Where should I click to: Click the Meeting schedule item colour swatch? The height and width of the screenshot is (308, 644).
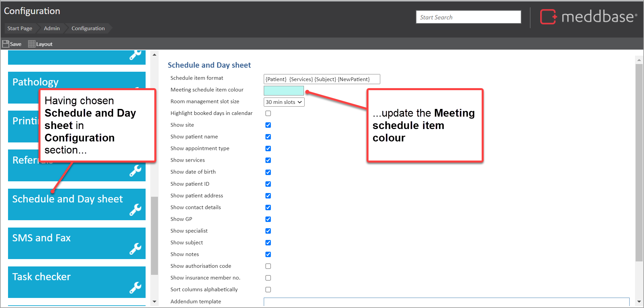284,90
